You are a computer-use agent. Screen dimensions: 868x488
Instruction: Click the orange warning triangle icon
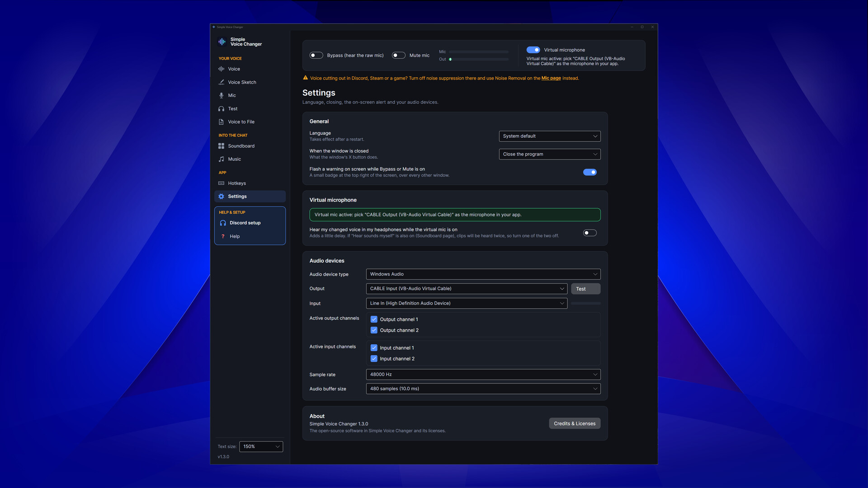click(x=305, y=78)
